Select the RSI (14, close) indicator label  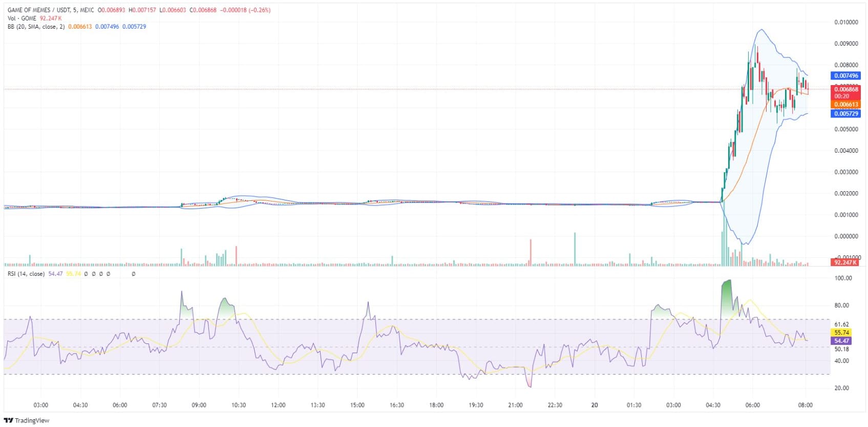[x=26, y=274]
